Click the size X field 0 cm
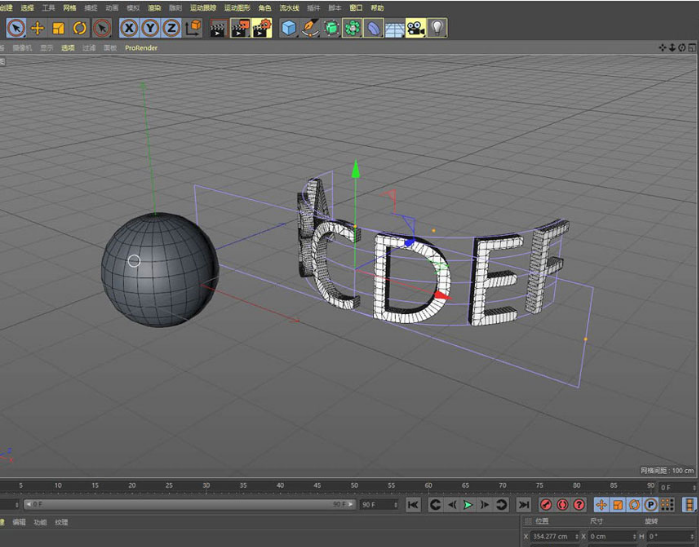 (x=613, y=536)
